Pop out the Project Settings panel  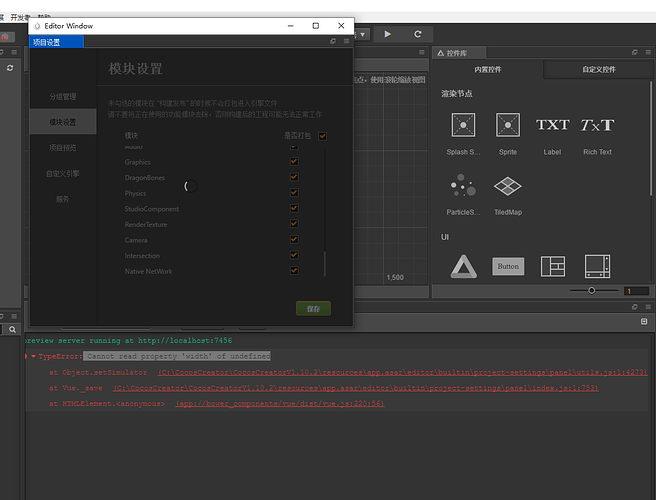pyautogui.click(x=333, y=41)
